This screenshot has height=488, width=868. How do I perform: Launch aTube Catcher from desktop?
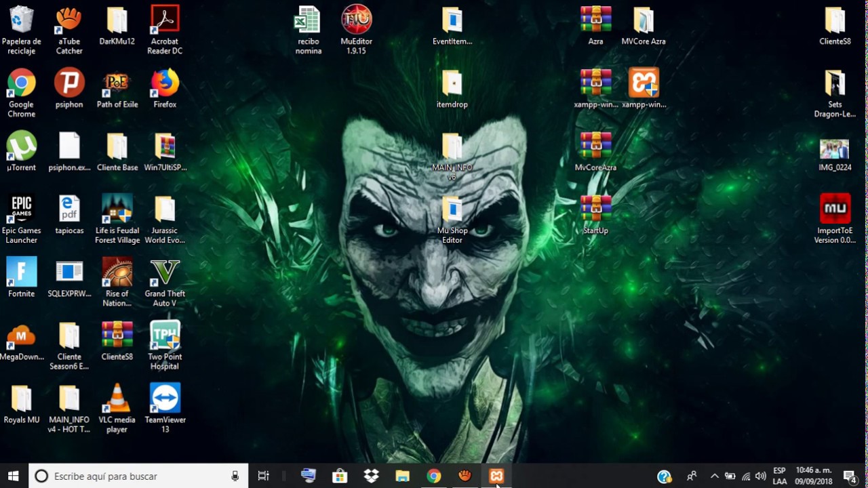(x=69, y=30)
